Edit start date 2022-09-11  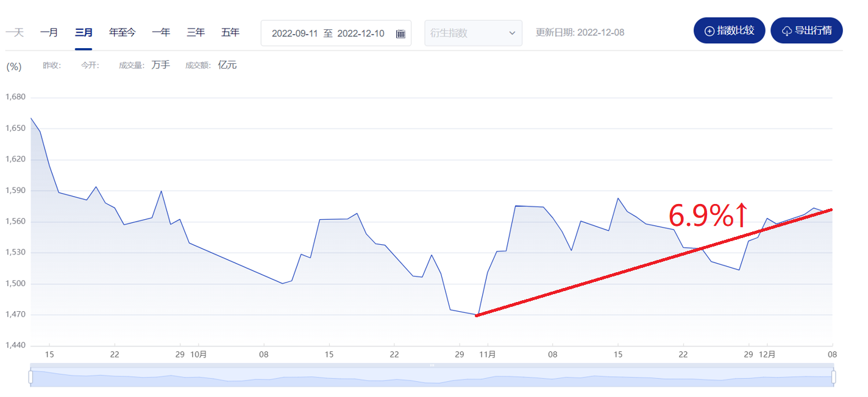[x=295, y=33]
